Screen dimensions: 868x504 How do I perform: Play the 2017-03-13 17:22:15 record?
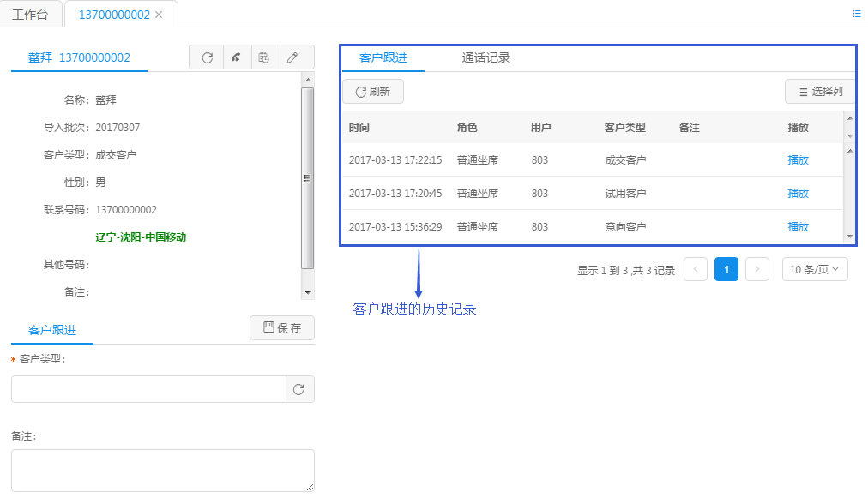[x=798, y=160]
